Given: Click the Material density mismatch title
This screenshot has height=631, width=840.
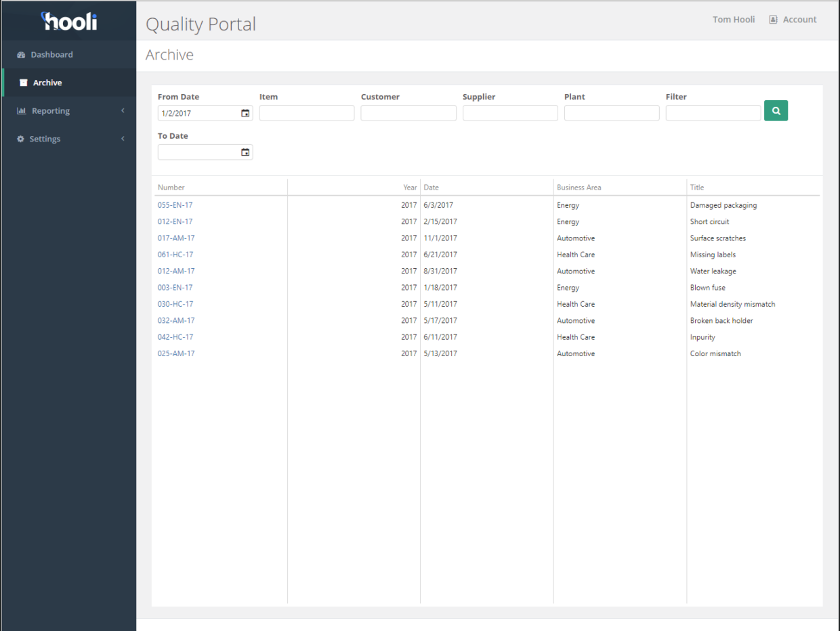Looking at the screenshot, I should [x=733, y=304].
